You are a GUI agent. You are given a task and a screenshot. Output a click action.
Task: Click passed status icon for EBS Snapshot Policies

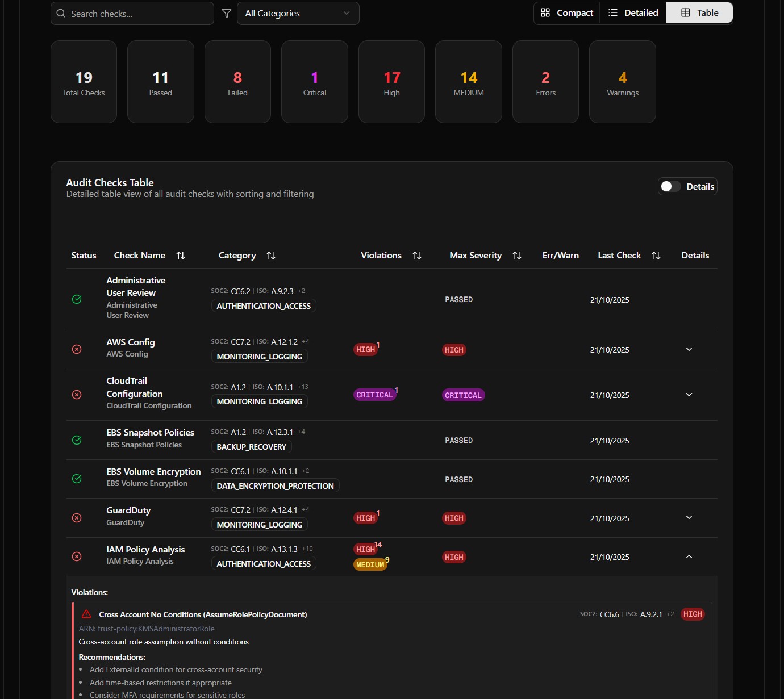(x=77, y=440)
